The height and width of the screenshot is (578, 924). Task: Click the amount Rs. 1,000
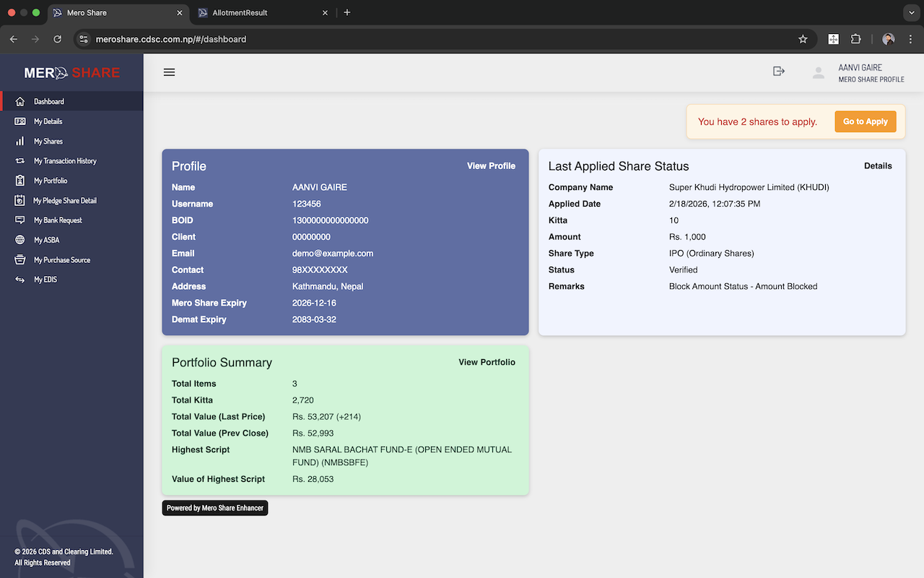click(x=687, y=237)
